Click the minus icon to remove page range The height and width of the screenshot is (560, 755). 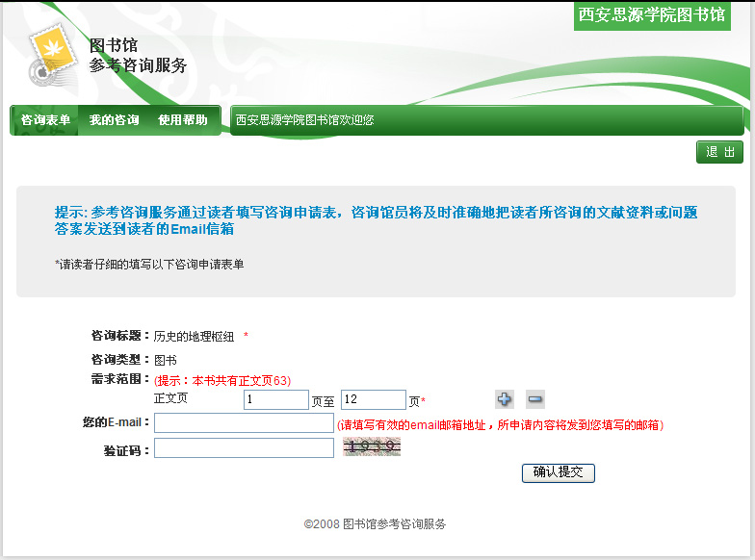535,399
